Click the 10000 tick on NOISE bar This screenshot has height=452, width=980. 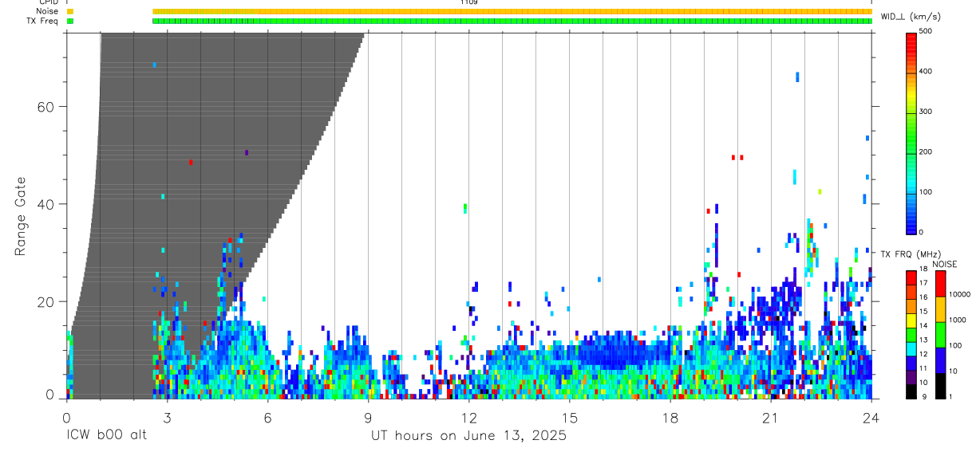click(x=959, y=294)
